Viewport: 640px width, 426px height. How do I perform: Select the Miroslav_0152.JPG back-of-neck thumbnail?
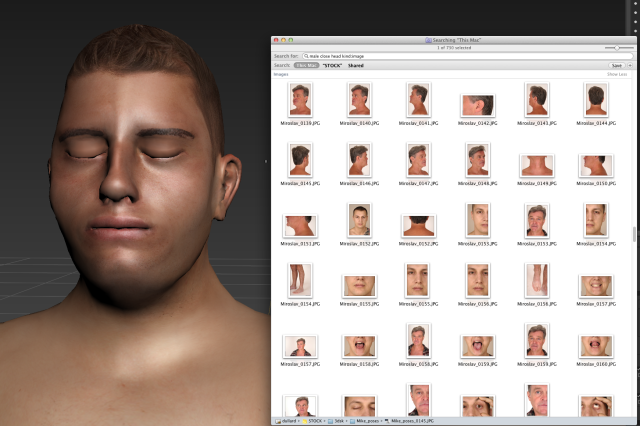(x=418, y=226)
